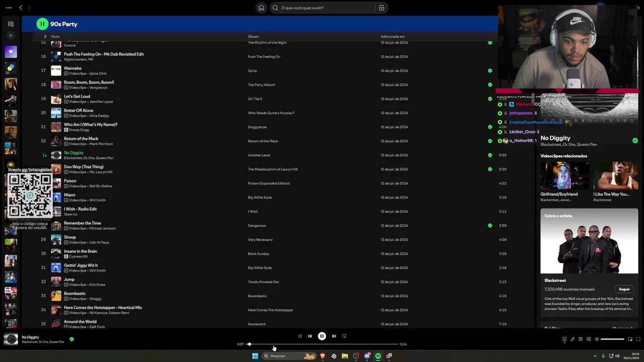The width and height of the screenshot is (644, 362).
Task: Open the connect to a device icon
Action: coord(589,339)
